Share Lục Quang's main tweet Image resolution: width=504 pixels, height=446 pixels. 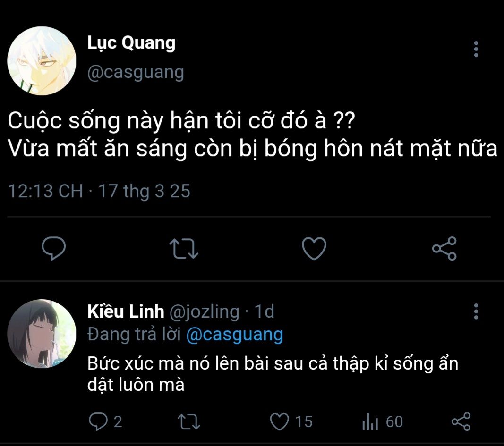pos(444,249)
